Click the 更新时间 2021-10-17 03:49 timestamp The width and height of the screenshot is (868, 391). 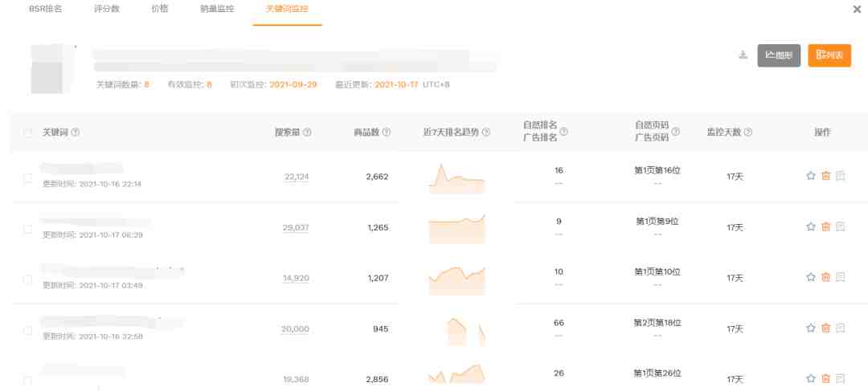tap(92, 285)
